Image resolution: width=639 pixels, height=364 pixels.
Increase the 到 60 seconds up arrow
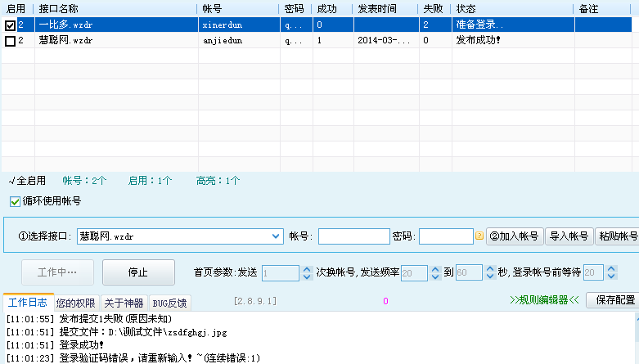click(490, 269)
